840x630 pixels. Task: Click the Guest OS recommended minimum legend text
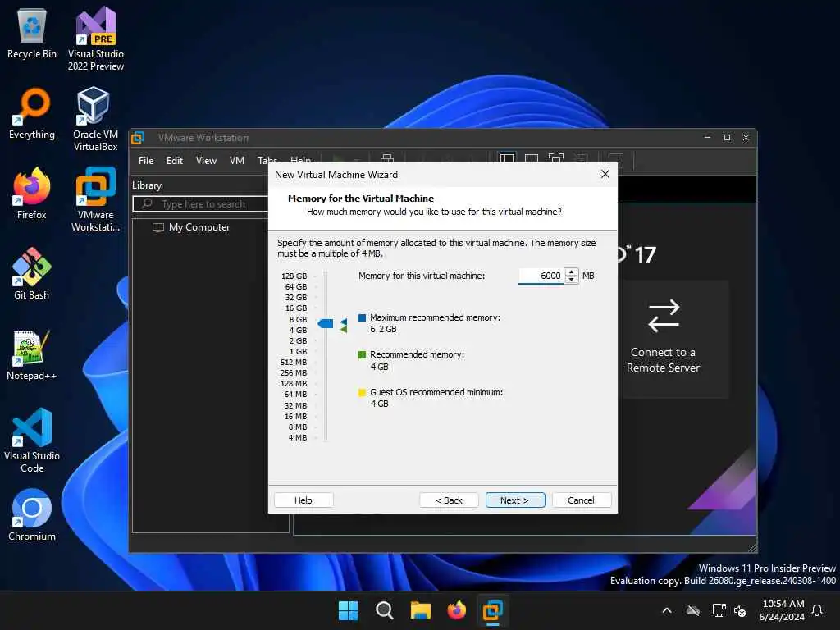point(436,392)
